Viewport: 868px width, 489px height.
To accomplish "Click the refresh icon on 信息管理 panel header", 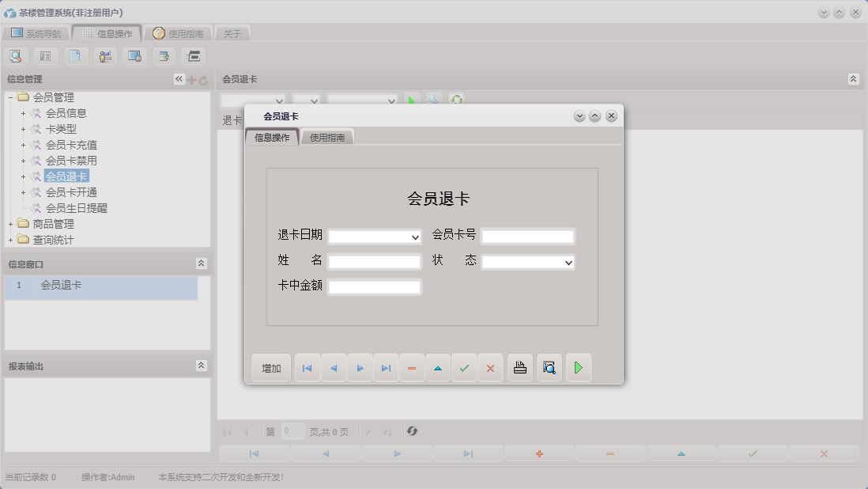I will pyautogui.click(x=205, y=78).
